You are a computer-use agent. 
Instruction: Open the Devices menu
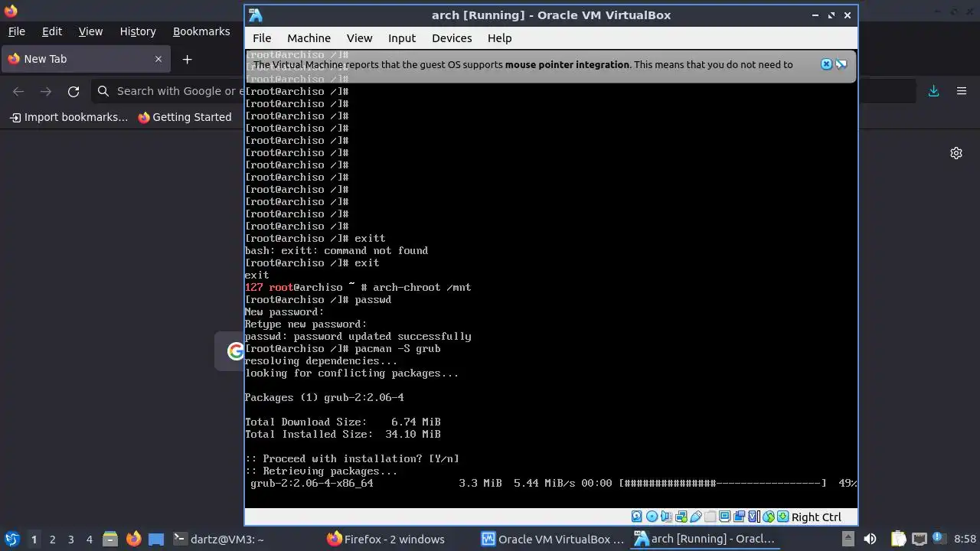[x=452, y=37]
